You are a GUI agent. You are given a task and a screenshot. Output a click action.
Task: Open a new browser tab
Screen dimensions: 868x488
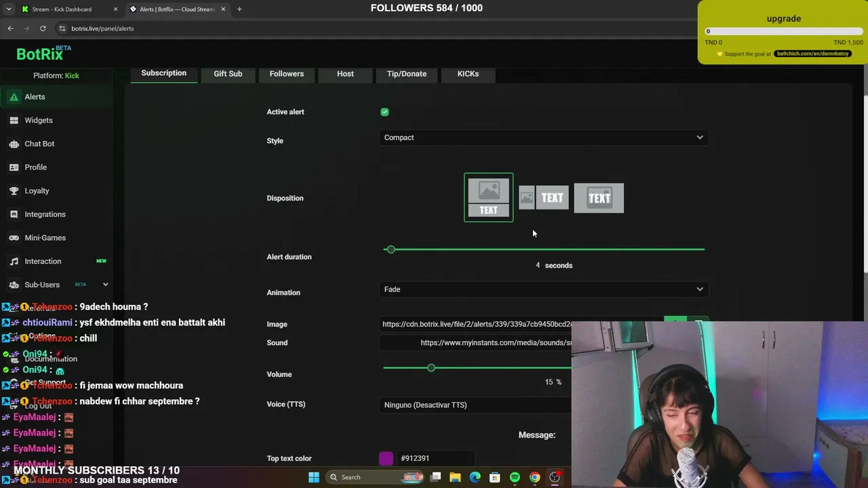click(239, 9)
